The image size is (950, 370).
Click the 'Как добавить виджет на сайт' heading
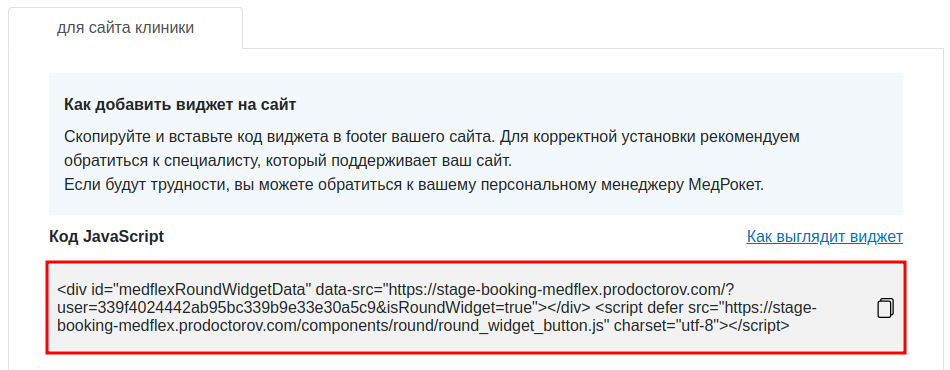click(x=180, y=104)
